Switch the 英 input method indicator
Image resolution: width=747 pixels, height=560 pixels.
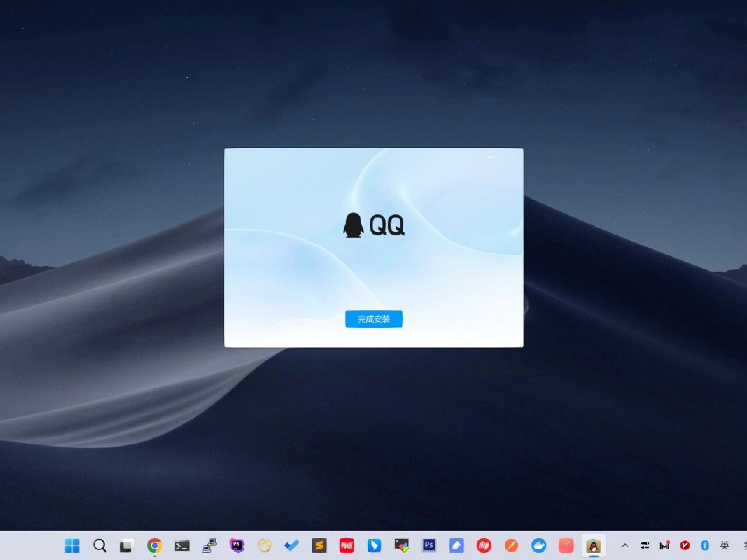725,546
